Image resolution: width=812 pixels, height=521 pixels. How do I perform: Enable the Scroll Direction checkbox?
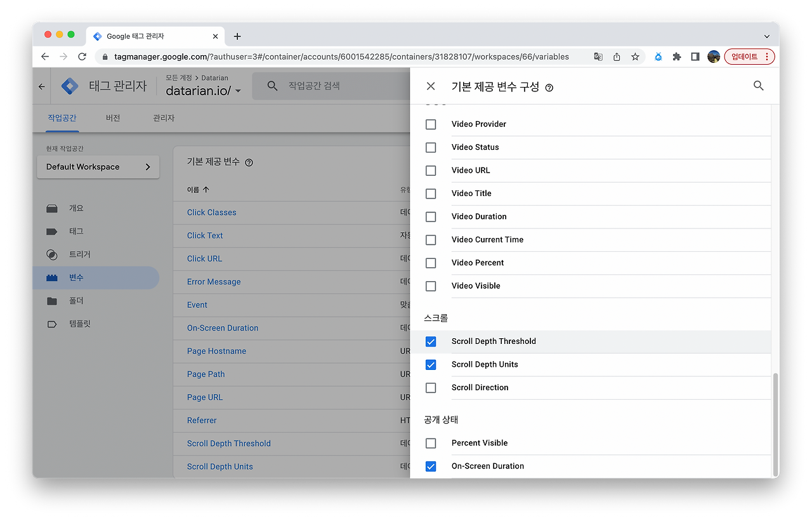[x=431, y=388]
